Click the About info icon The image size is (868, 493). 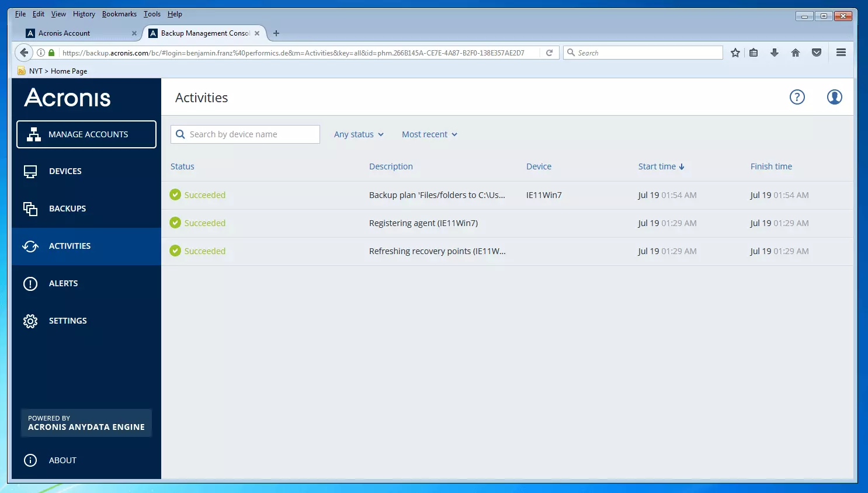(30, 460)
